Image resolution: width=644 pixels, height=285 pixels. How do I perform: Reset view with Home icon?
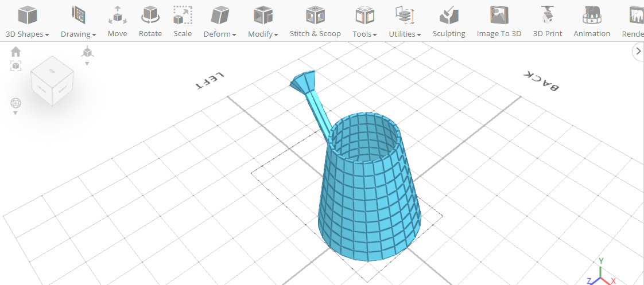pyautogui.click(x=15, y=52)
